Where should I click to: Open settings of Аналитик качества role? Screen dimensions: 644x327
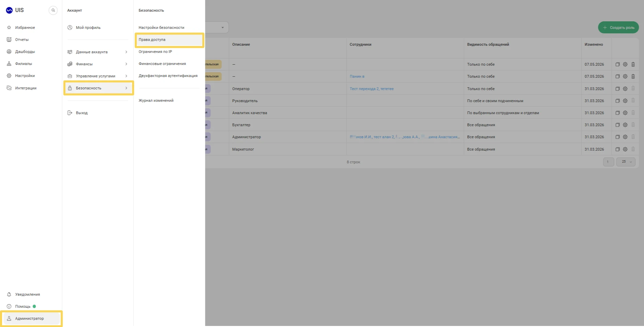click(x=625, y=113)
